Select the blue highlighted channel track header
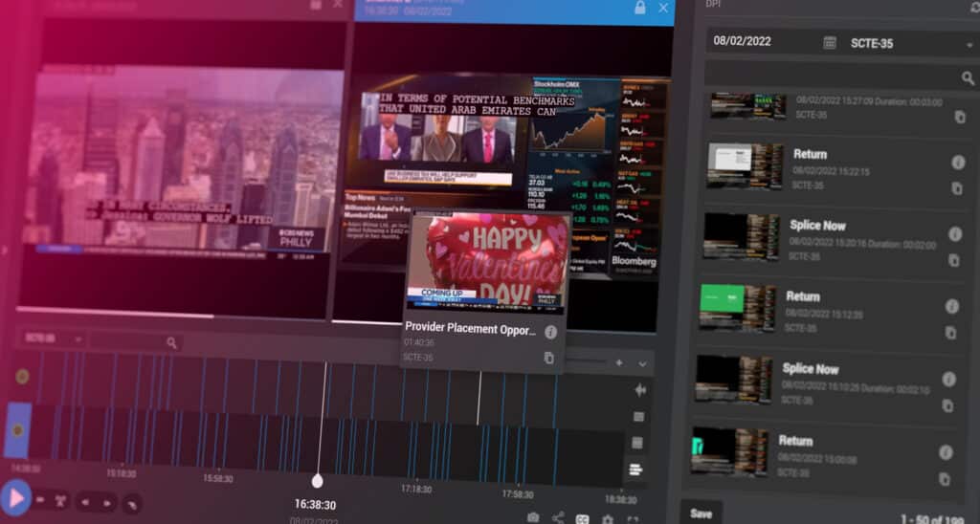980x524 pixels. click(x=17, y=430)
